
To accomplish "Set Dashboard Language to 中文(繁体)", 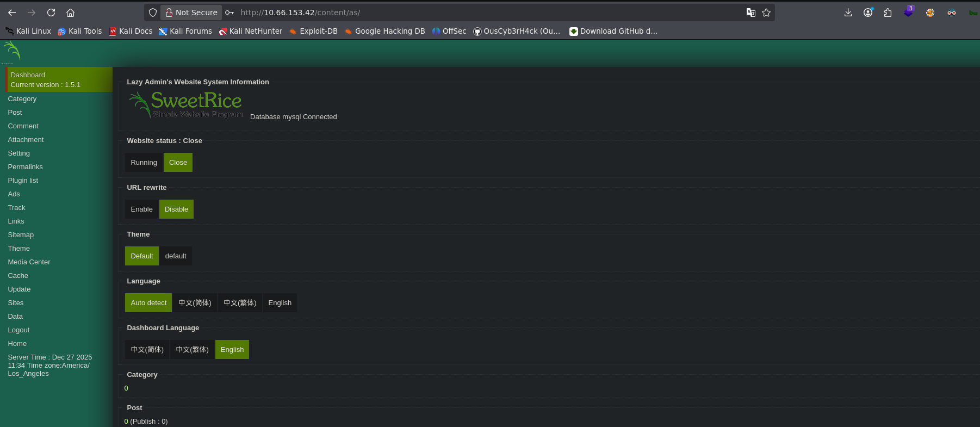I will point(192,350).
